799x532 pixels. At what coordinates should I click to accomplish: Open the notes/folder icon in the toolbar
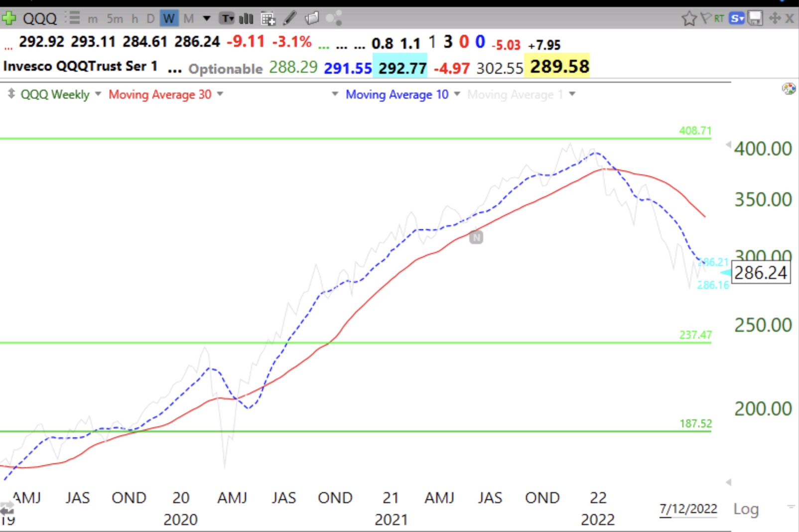(312, 18)
